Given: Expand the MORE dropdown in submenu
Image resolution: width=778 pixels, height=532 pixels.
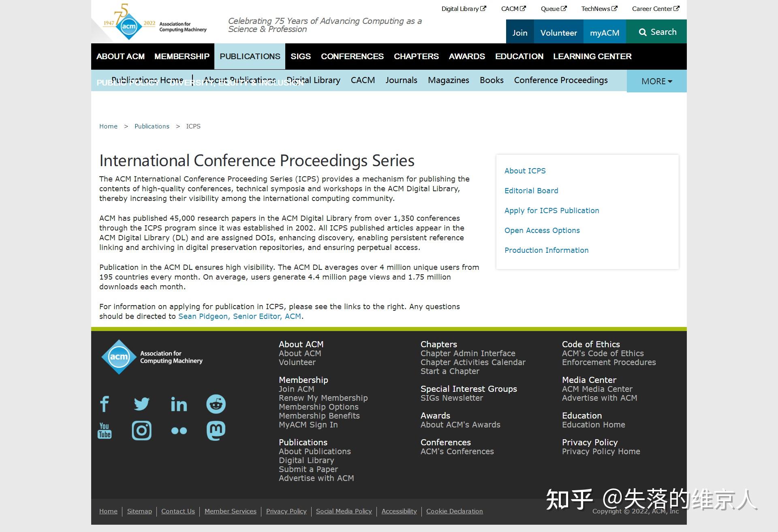Looking at the screenshot, I should point(656,81).
